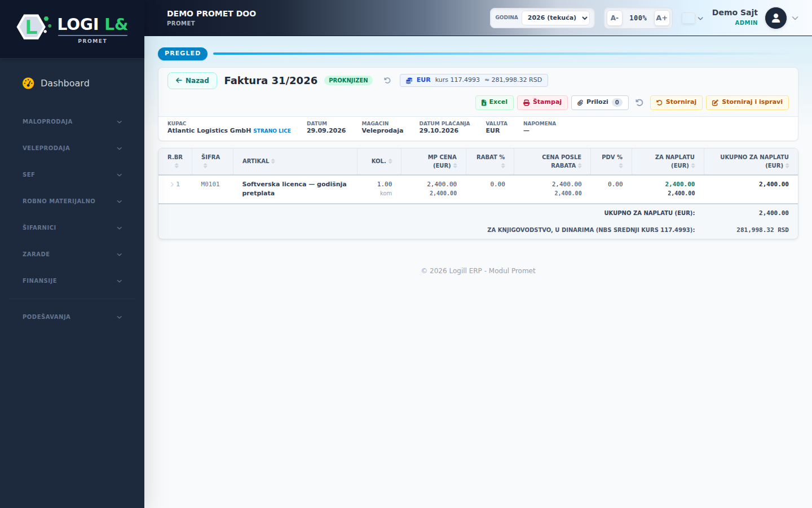
Task: Sort table by ŠIFRA column arrows
Action: point(205,165)
